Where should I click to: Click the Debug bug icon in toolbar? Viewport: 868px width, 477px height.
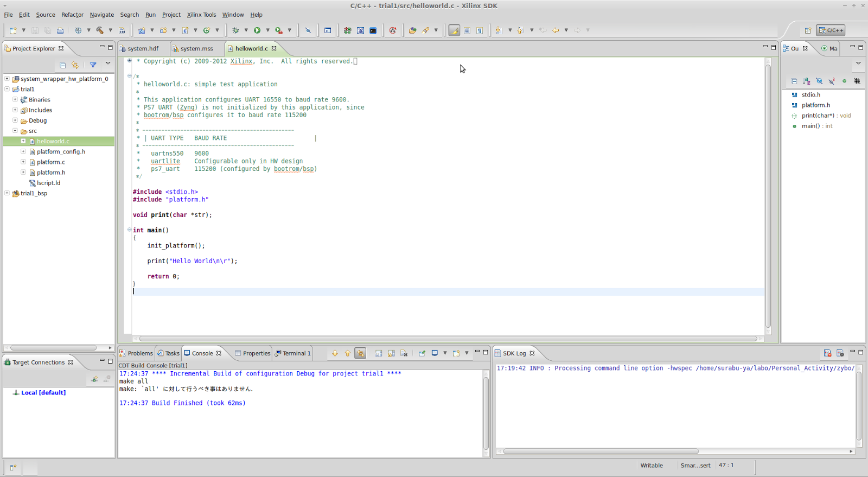(235, 30)
